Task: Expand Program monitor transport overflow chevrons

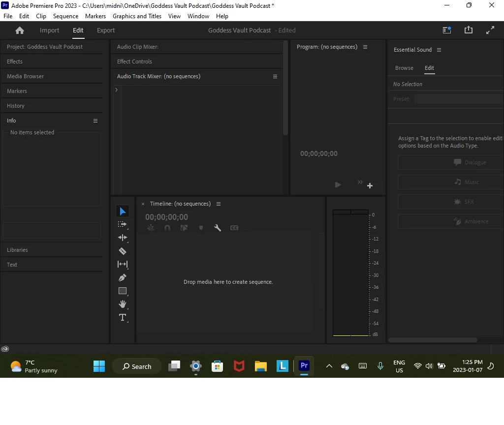Action: tap(360, 182)
